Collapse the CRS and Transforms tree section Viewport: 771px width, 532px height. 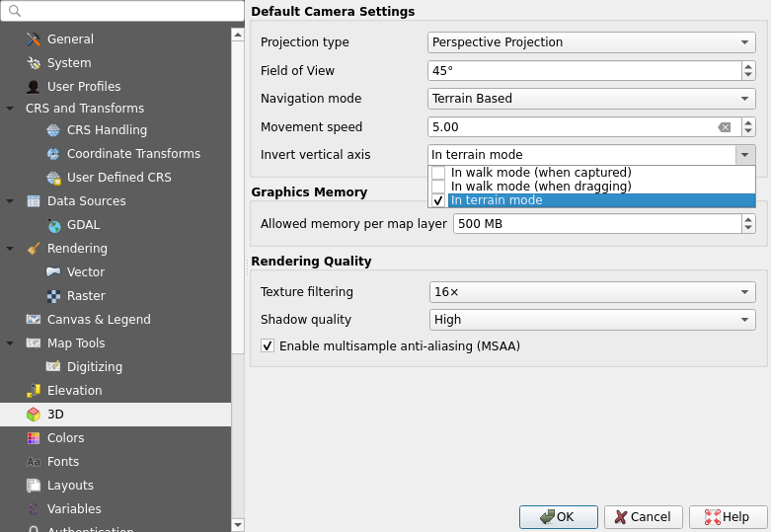pos(10,109)
